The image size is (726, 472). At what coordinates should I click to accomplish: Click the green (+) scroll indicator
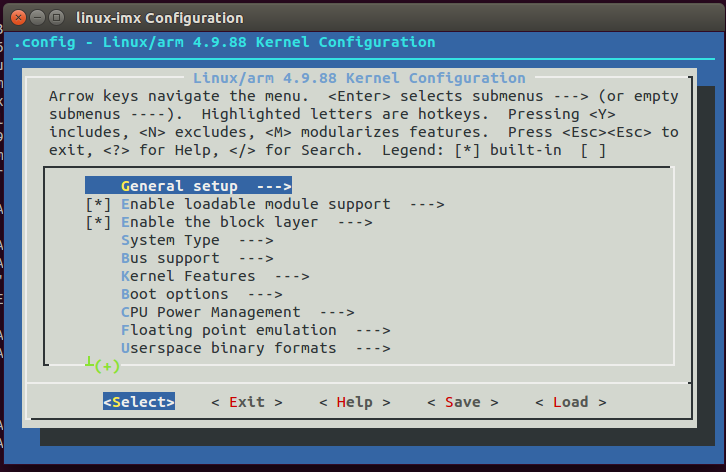click(102, 366)
